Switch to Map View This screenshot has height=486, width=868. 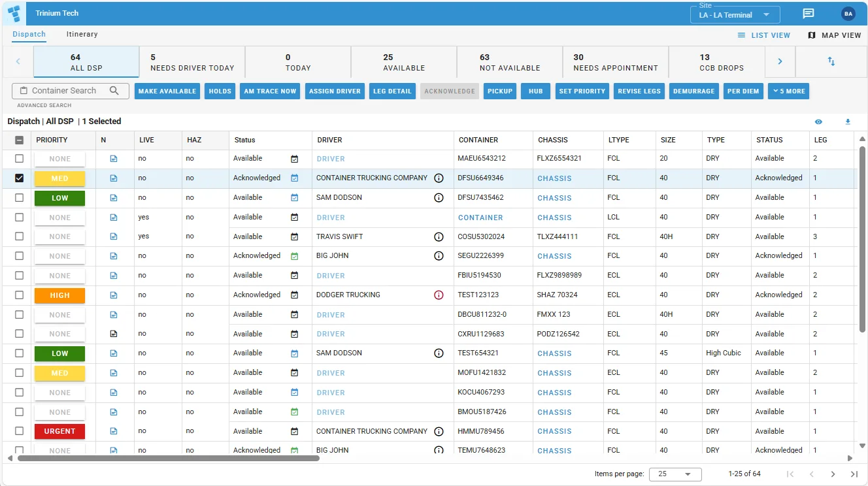click(835, 35)
